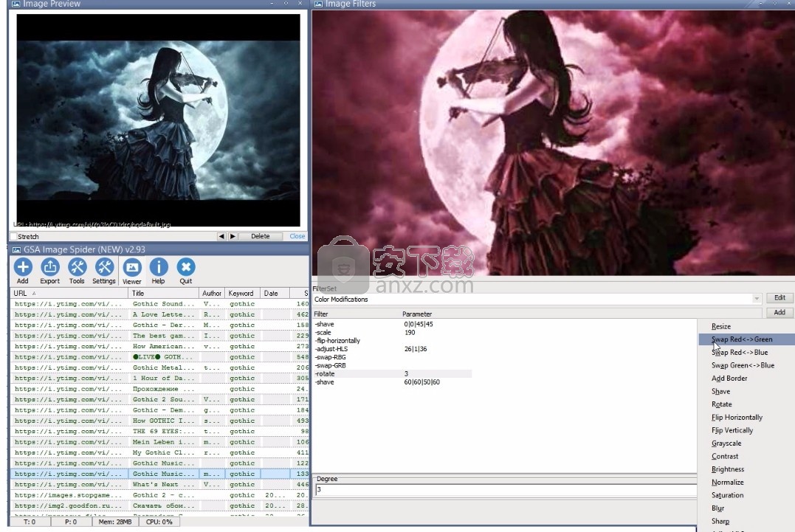This screenshot has width=795, height=532.
Task: Select the row titled 'The best gam...'
Action: [x=159, y=336]
